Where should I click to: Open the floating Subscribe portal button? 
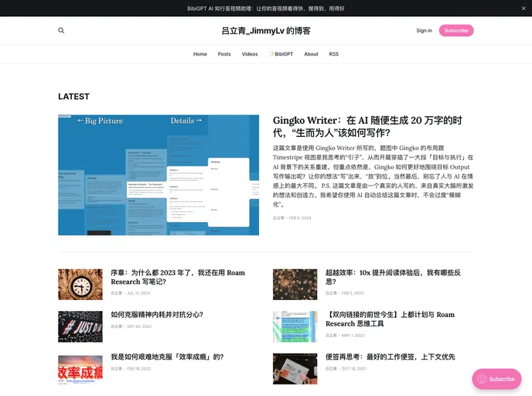pyautogui.click(x=496, y=379)
